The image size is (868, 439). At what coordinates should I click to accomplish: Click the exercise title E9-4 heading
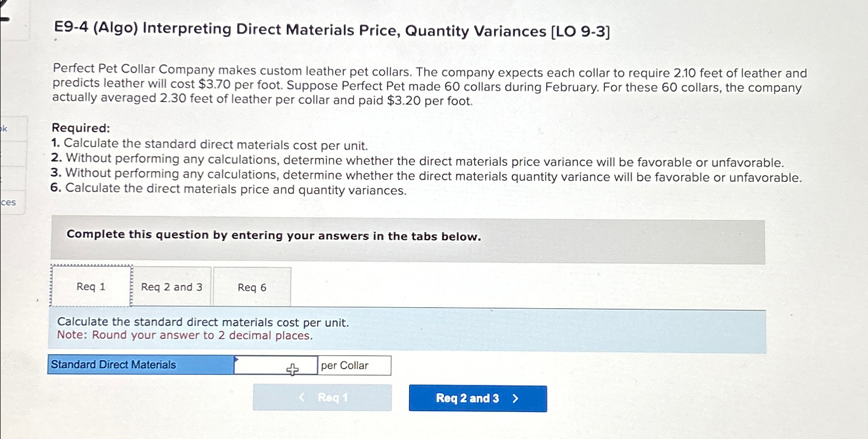click(331, 31)
